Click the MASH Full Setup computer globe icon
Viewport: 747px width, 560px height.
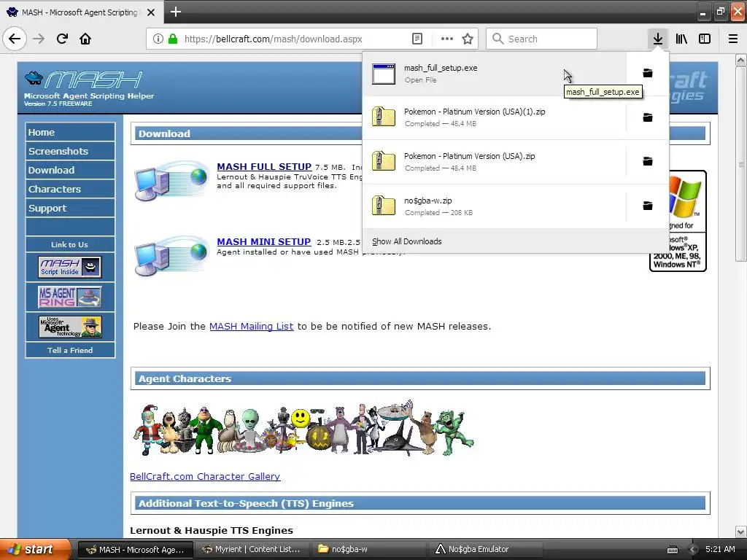pyautogui.click(x=171, y=179)
